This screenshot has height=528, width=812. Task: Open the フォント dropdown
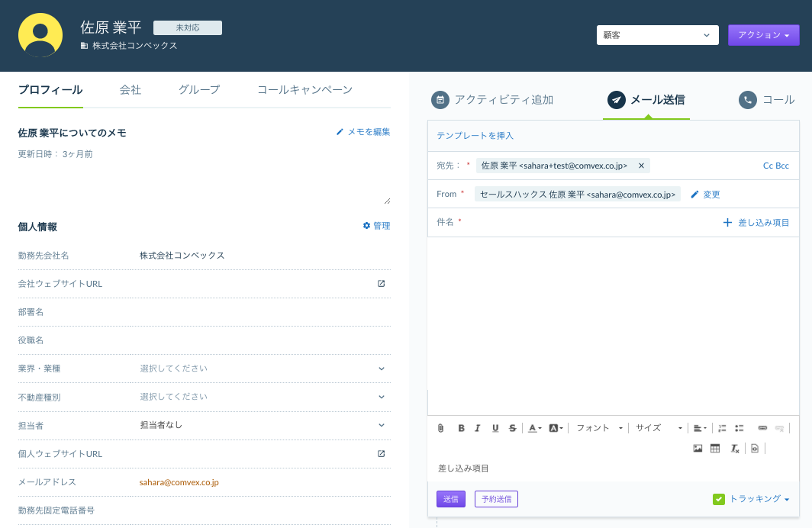click(599, 428)
